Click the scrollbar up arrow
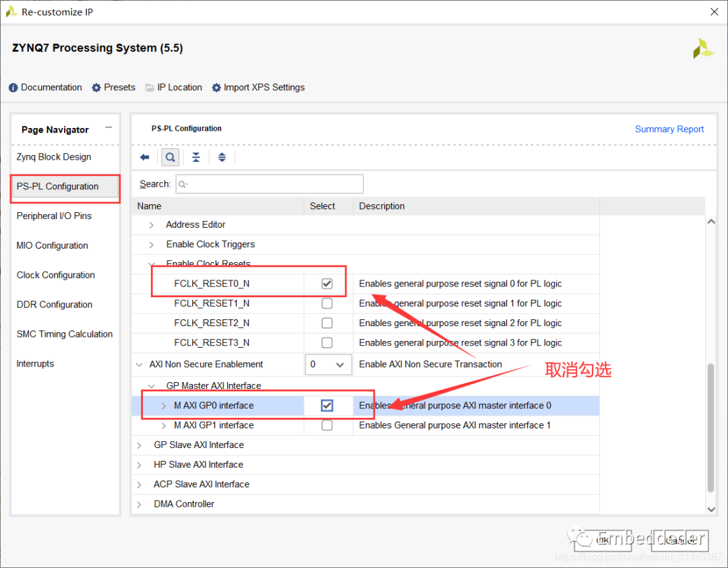This screenshot has width=728, height=568. 711,222
